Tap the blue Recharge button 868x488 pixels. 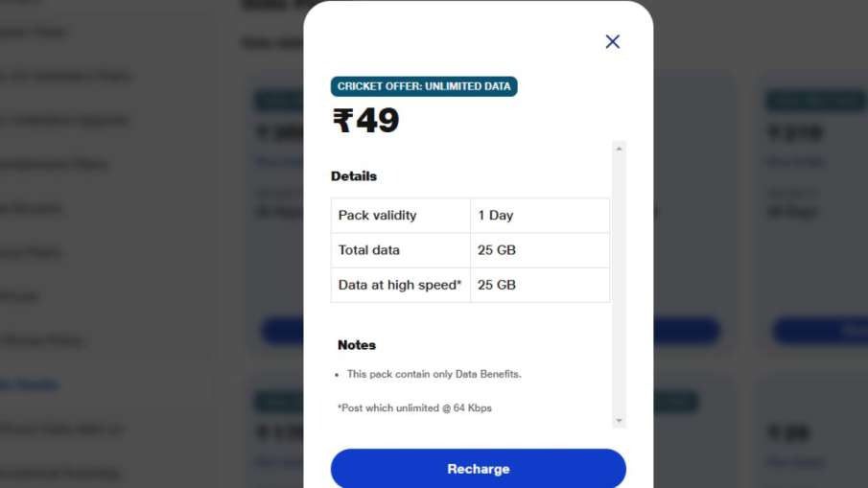[x=479, y=469]
